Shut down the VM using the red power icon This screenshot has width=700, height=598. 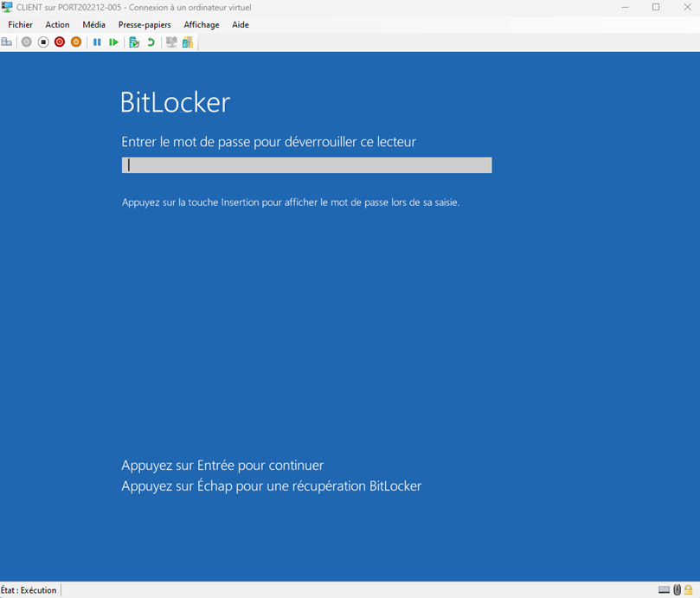pyautogui.click(x=60, y=42)
